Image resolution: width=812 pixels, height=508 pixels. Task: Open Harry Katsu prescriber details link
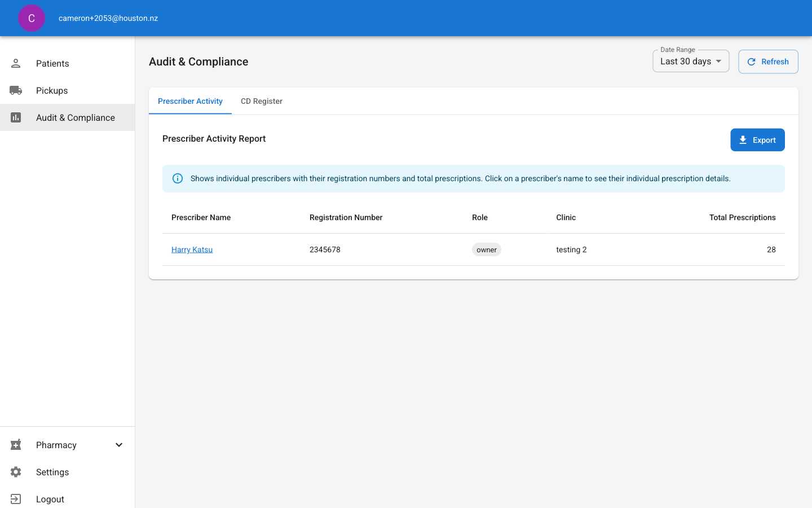point(192,249)
